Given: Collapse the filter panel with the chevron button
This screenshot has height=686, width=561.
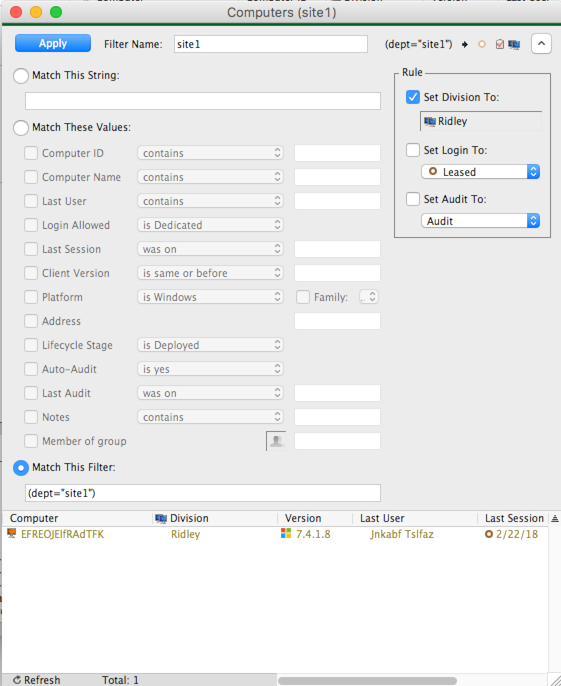Looking at the screenshot, I should (541, 44).
